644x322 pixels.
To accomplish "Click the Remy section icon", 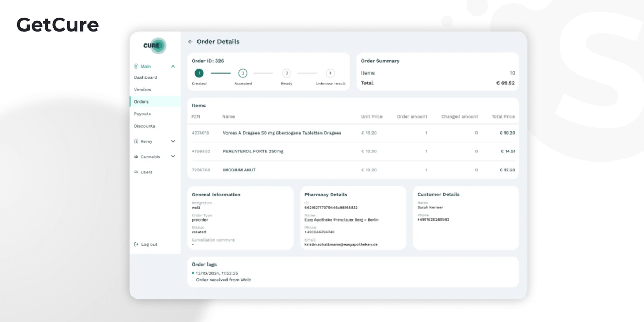I will [136, 142].
